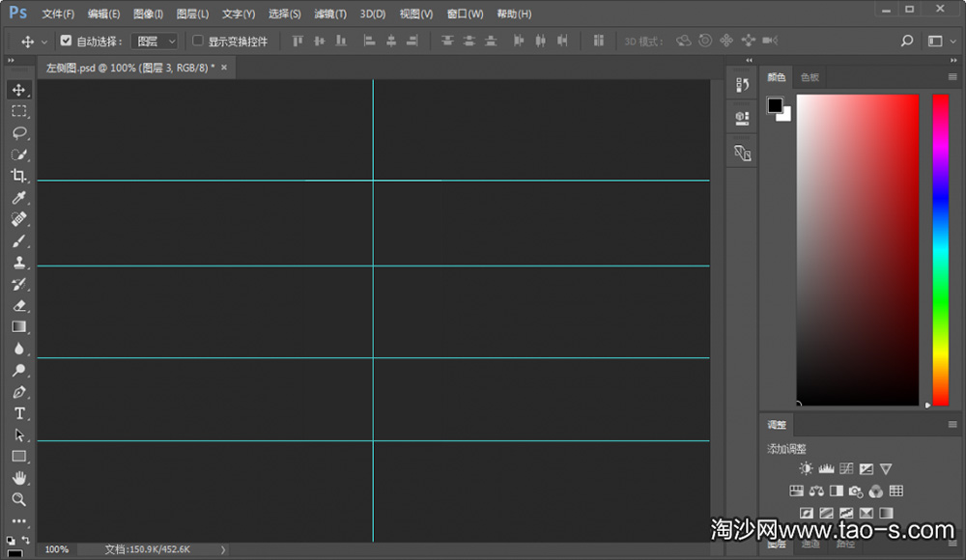Image resolution: width=966 pixels, height=560 pixels.
Task: Select the Clone Stamp tool
Action: [19, 263]
